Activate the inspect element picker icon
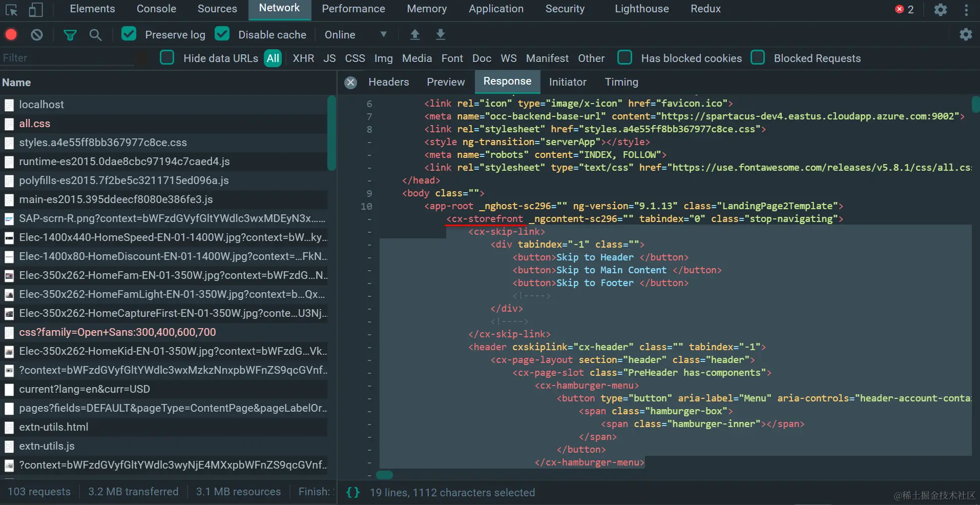Viewport: 980px width, 505px height. pos(11,10)
